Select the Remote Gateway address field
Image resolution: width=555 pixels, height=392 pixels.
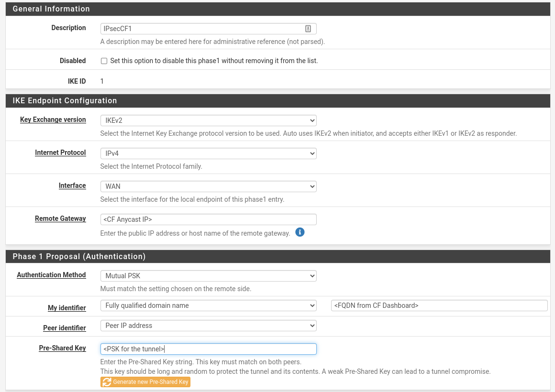pos(208,219)
